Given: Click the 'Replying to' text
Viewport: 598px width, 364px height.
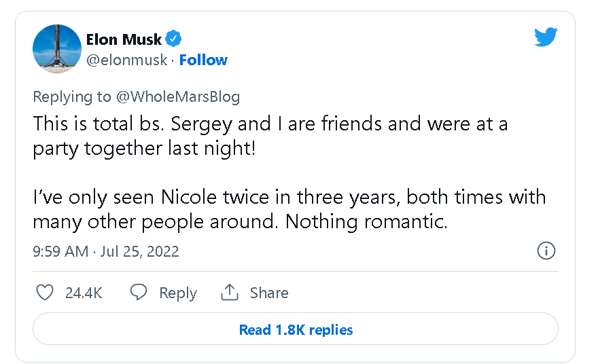Looking at the screenshot, I should (x=71, y=96).
